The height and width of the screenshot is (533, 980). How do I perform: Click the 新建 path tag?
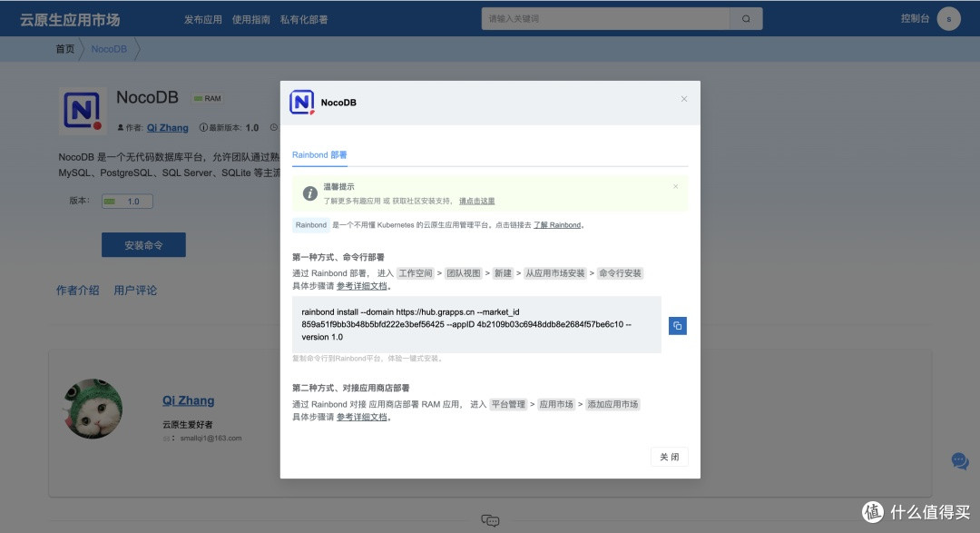(503, 273)
